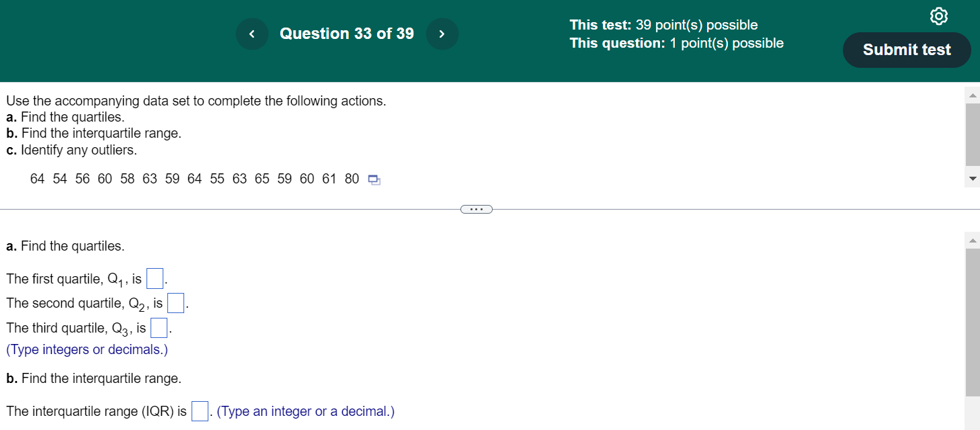Click the data value 80 in the list
This screenshot has height=430, width=980.
(352, 179)
